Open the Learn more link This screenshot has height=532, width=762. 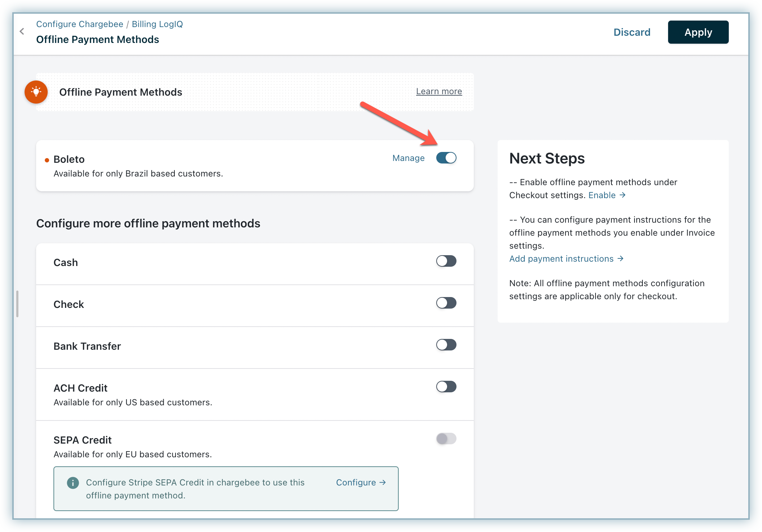(x=439, y=92)
